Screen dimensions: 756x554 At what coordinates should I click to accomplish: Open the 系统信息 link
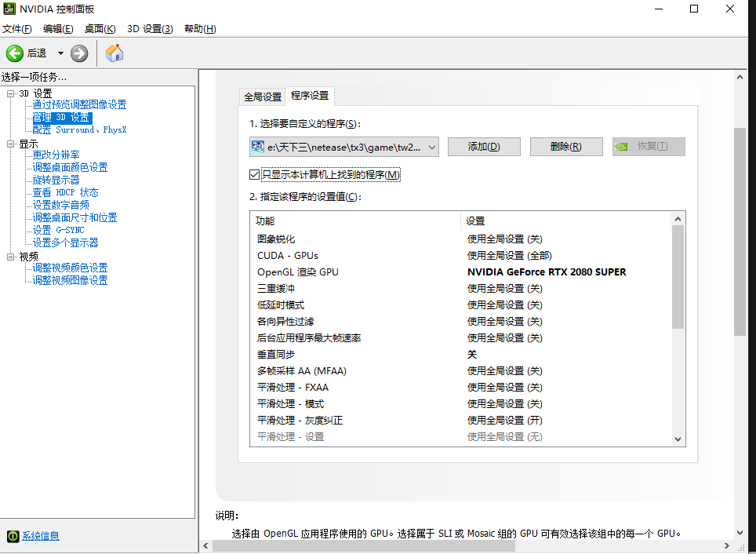point(41,536)
